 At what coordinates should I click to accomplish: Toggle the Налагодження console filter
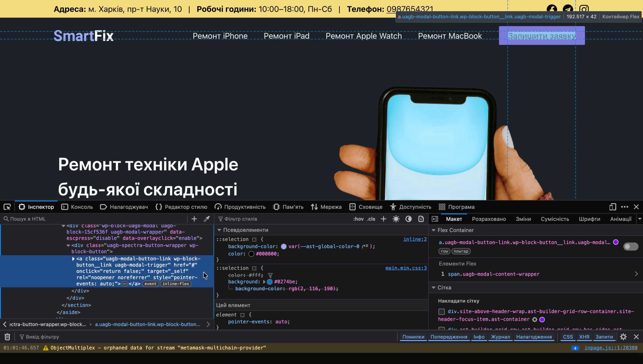(534, 337)
